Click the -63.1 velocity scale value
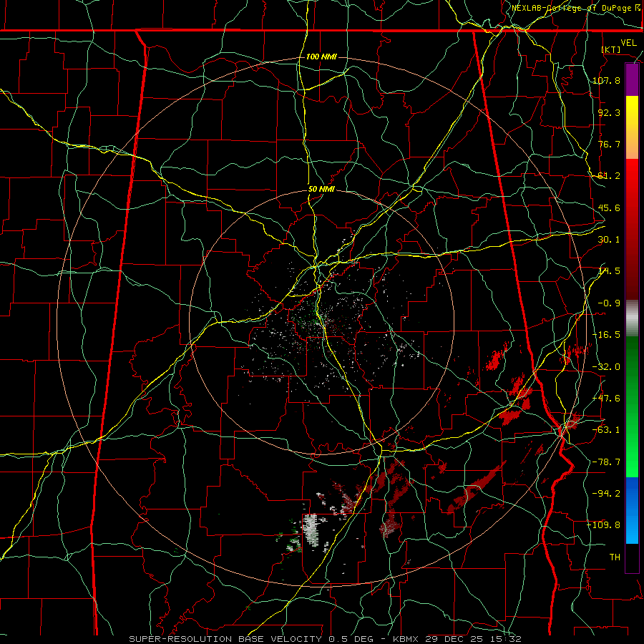This screenshot has height=644, width=644. point(606,430)
